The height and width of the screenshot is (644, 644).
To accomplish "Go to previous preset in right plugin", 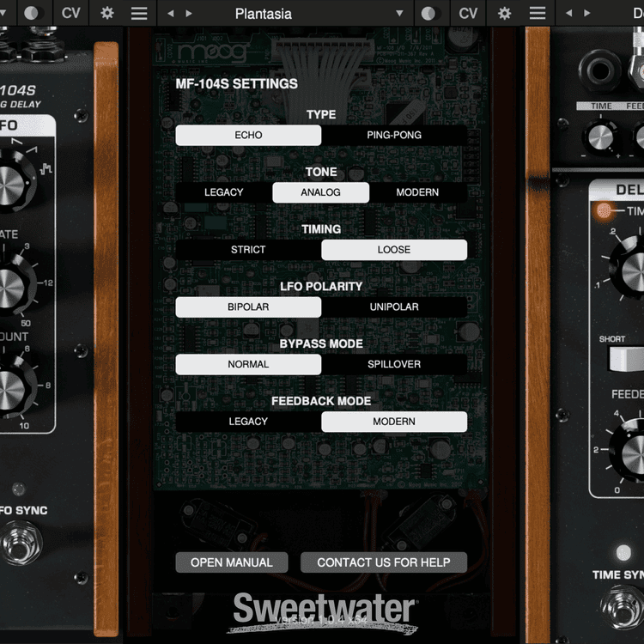I will click(568, 14).
